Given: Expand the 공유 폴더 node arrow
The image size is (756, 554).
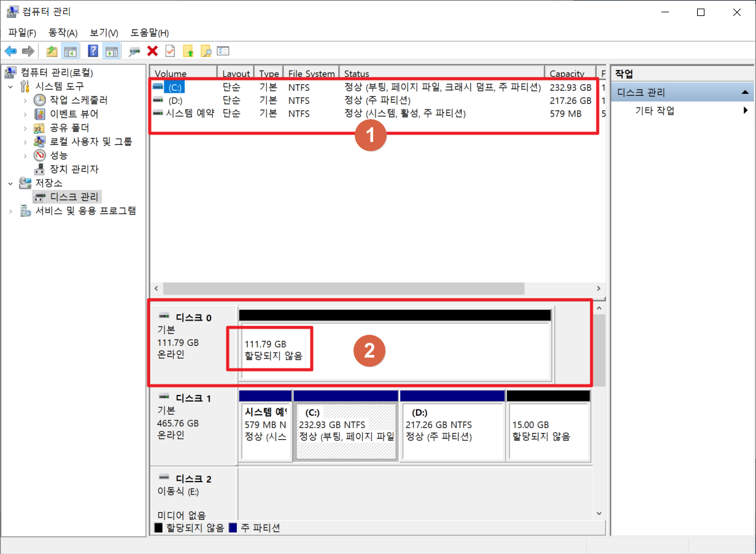Looking at the screenshot, I should (25, 128).
